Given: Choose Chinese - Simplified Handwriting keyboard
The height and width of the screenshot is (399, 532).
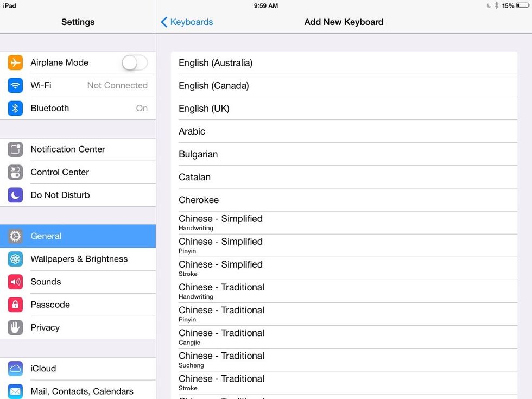Looking at the screenshot, I should [x=344, y=223].
